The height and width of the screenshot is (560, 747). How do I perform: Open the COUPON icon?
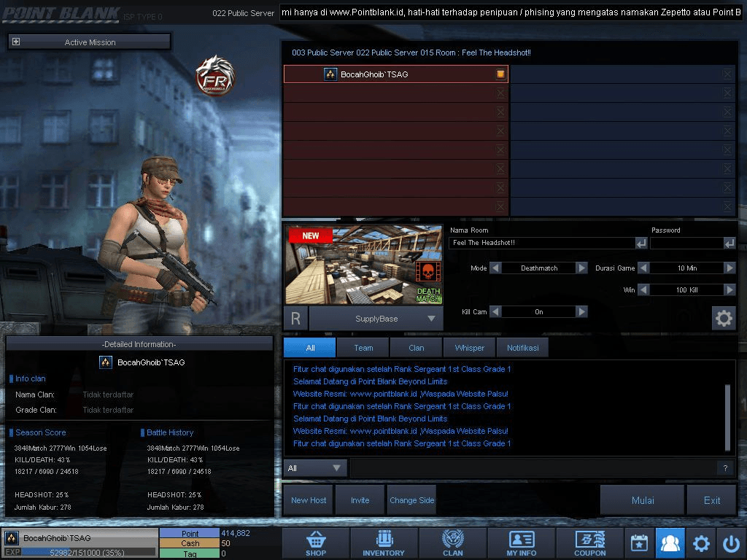tap(589, 542)
